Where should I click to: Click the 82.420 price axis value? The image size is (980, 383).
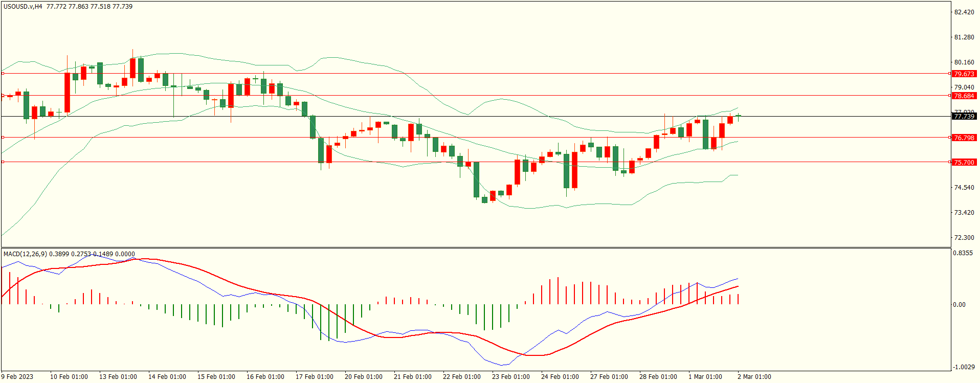[964, 12]
